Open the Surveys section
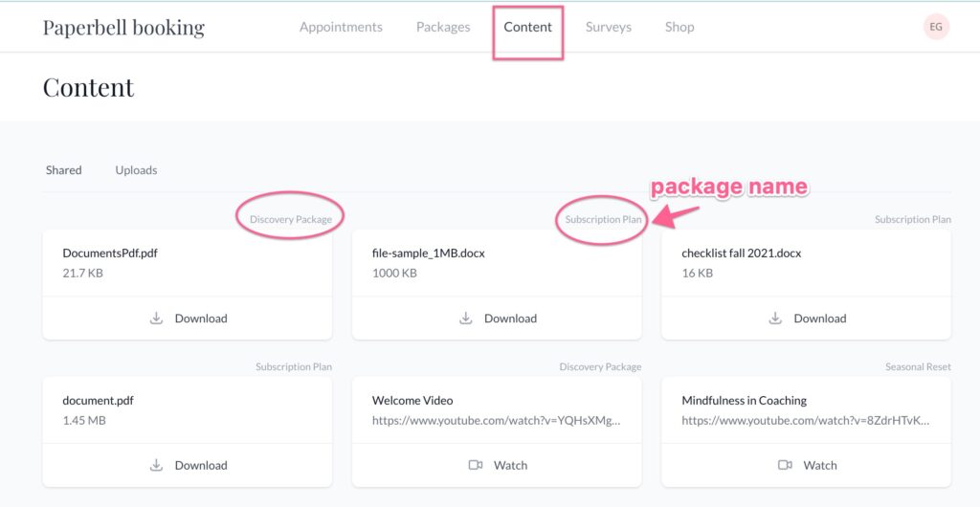This screenshot has width=980, height=507. [608, 27]
